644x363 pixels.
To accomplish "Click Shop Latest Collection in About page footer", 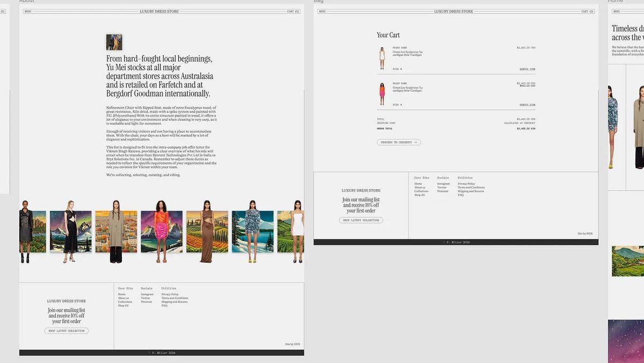I will [x=67, y=331].
